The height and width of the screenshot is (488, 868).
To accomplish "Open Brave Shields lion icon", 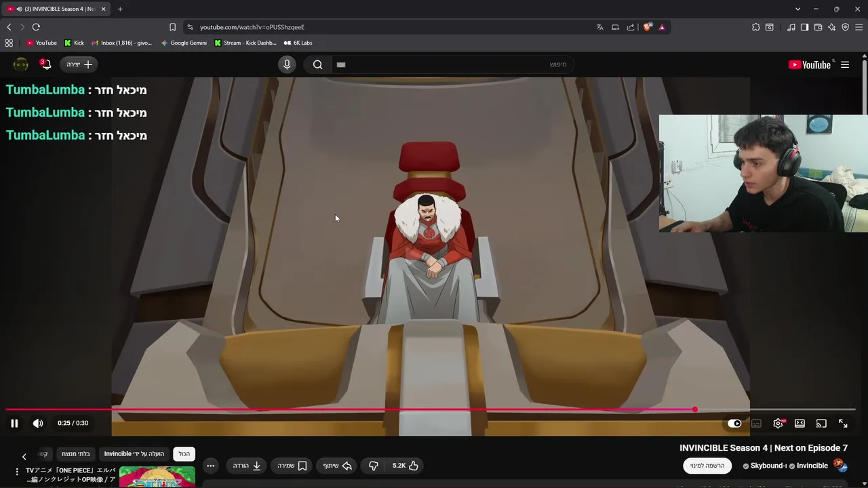I will (648, 27).
